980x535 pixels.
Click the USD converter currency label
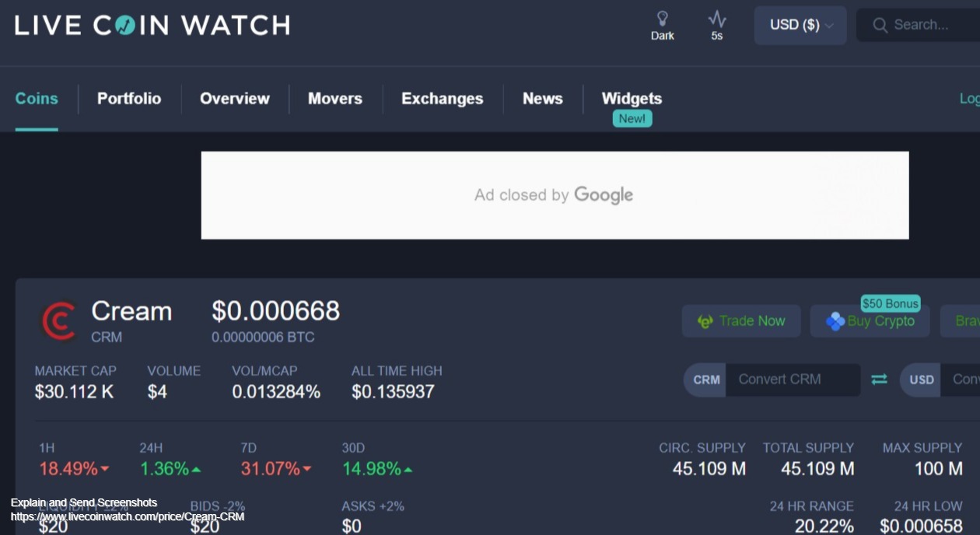point(922,379)
